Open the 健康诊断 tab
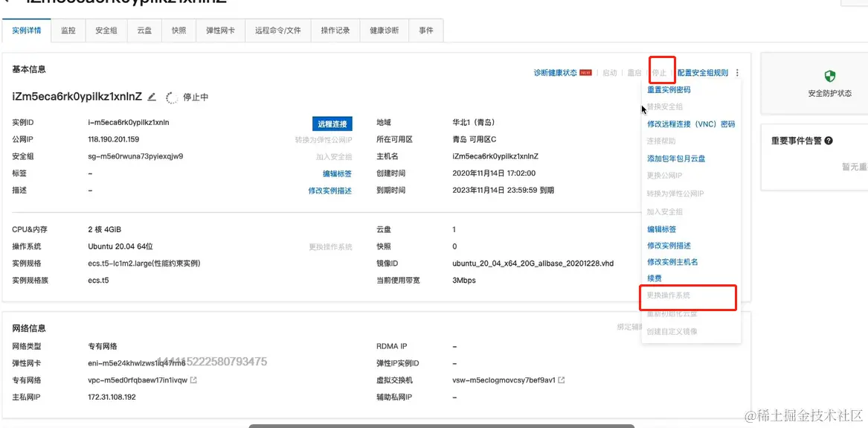Viewport: 868px width, 428px height. point(385,31)
